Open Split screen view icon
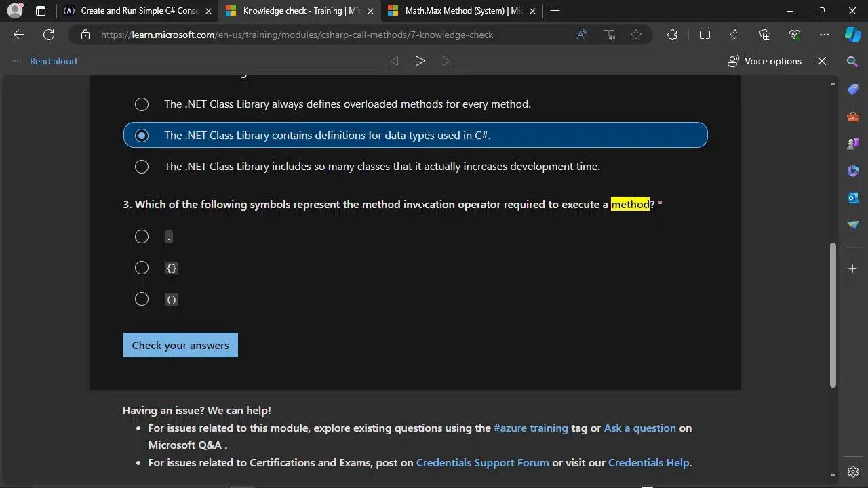Viewport: 868px width, 488px height. click(705, 35)
